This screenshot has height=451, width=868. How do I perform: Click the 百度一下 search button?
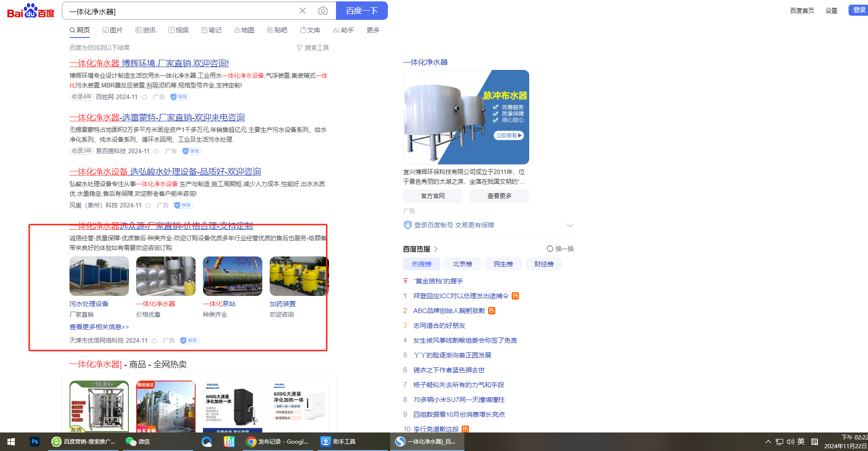[x=362, y=11]
